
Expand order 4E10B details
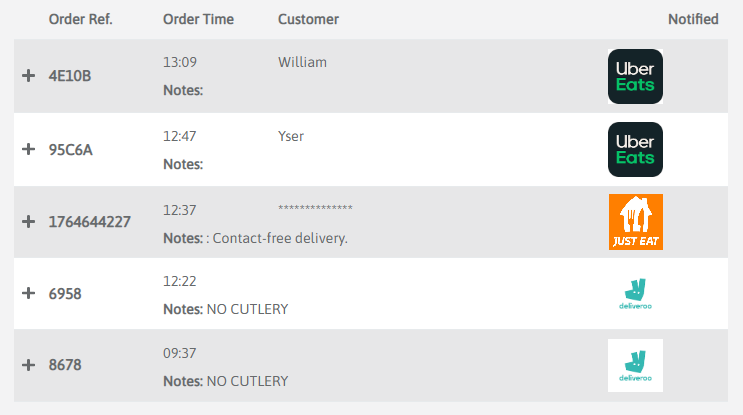[29, 76]
